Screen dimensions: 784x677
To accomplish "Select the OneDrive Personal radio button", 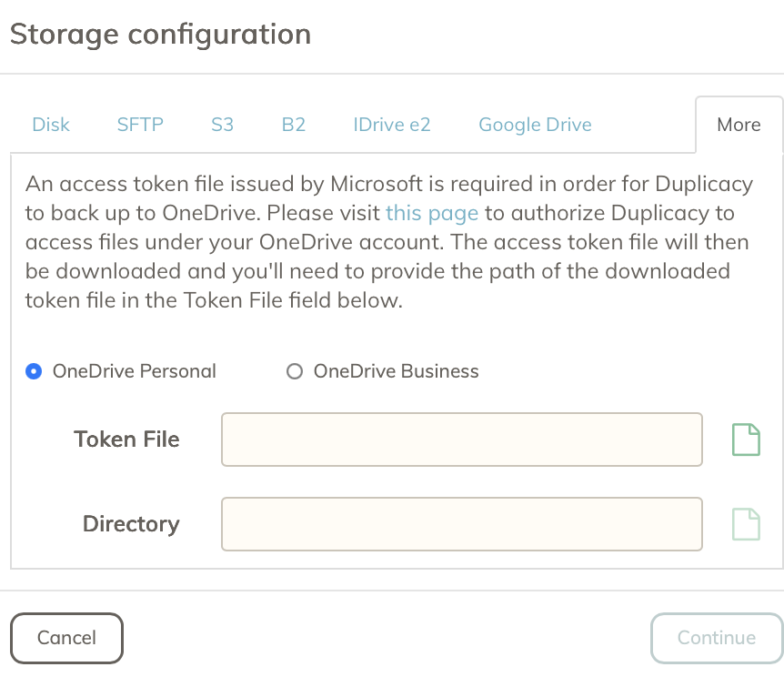I will coord(35,371).
